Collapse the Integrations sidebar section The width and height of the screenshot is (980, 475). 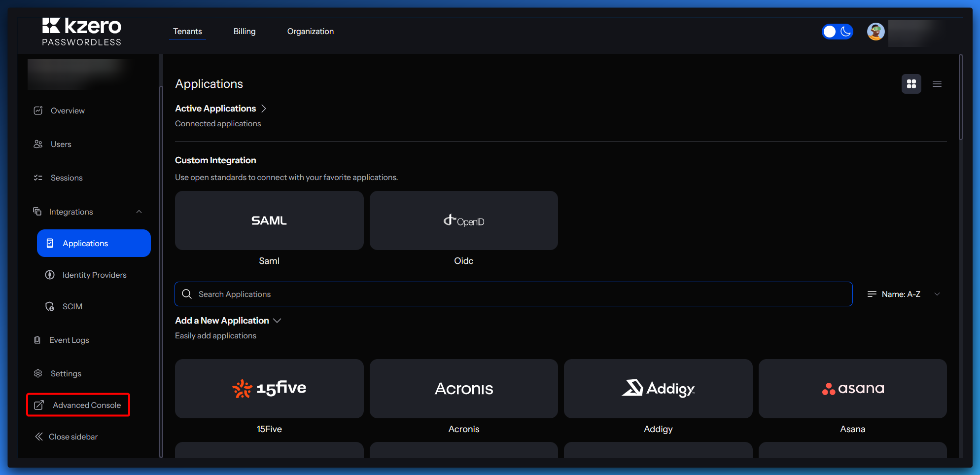point(139,212)
